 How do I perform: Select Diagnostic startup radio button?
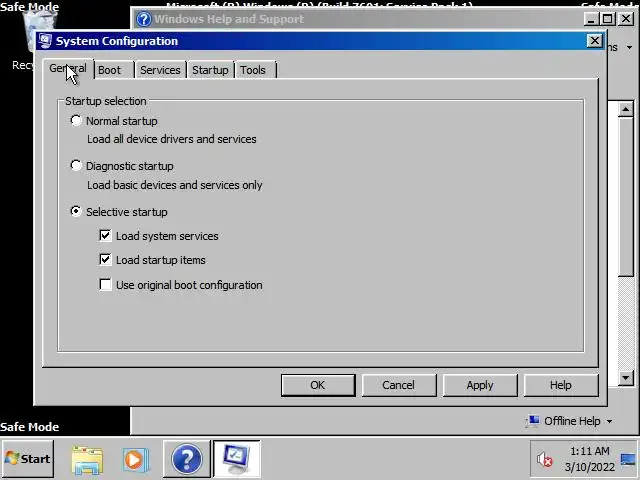pyautogui.click(x=76, y=165)
